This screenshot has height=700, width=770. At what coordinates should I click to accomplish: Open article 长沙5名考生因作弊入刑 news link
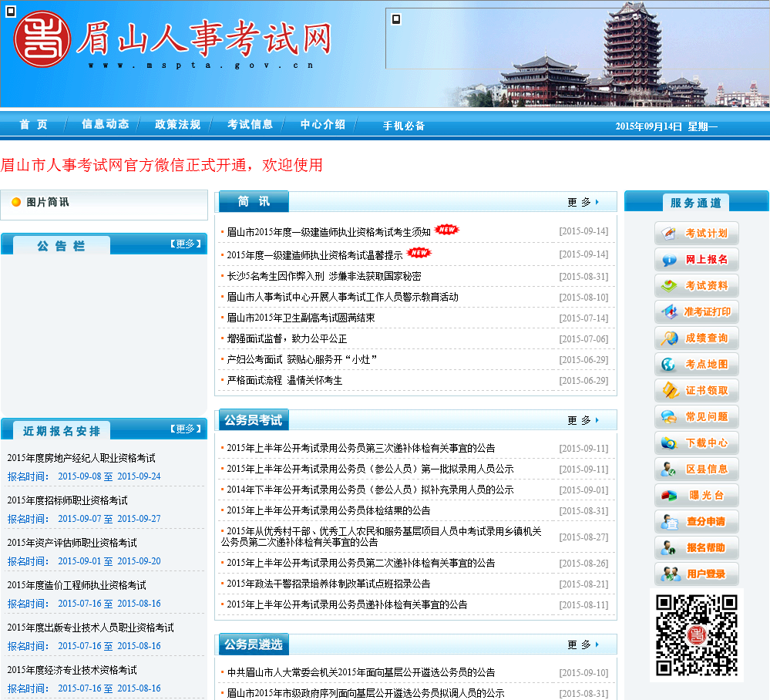click(x=324, y=276)
